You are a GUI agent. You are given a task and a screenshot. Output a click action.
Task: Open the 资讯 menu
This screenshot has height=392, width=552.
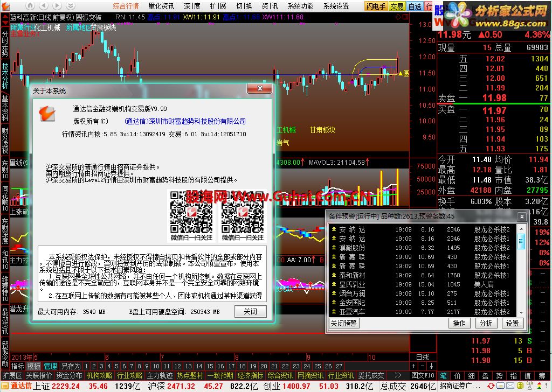pos(270,6)
